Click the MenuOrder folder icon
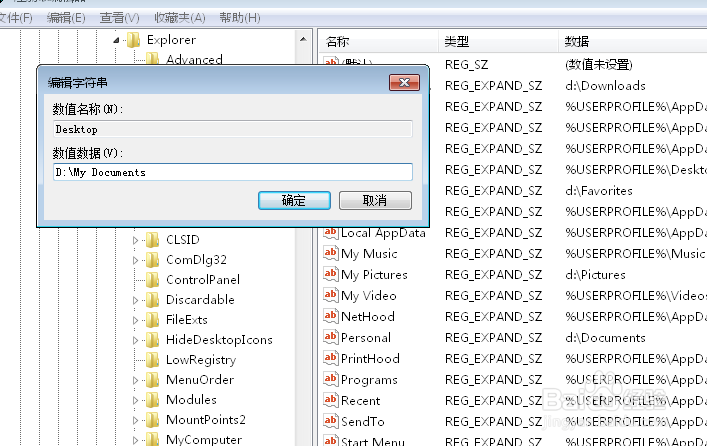This screenshot has width=707, height=446. click(x=152, y=380)
